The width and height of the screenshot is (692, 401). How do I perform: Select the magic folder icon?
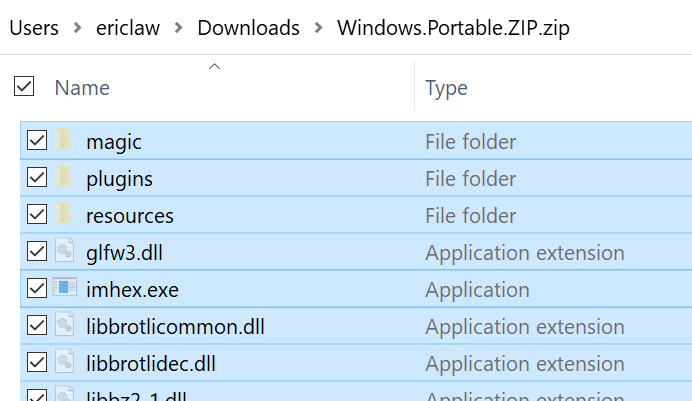point(64,140)
